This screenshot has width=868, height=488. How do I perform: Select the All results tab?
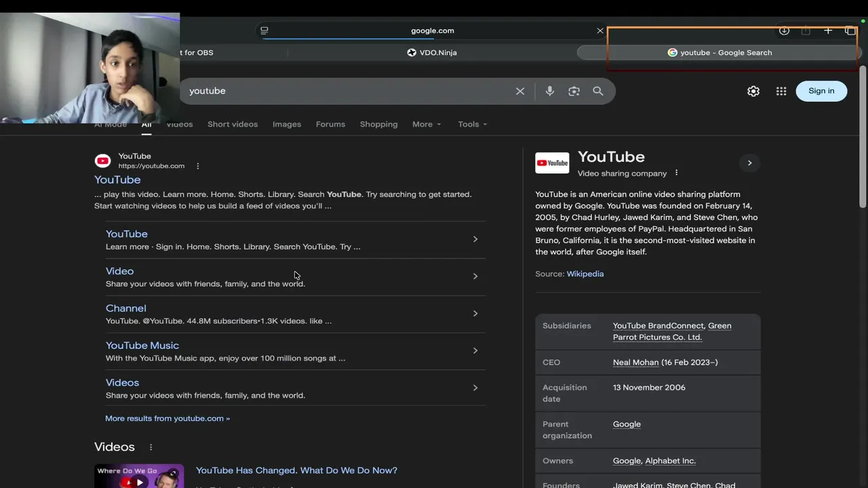pos(146,125)
